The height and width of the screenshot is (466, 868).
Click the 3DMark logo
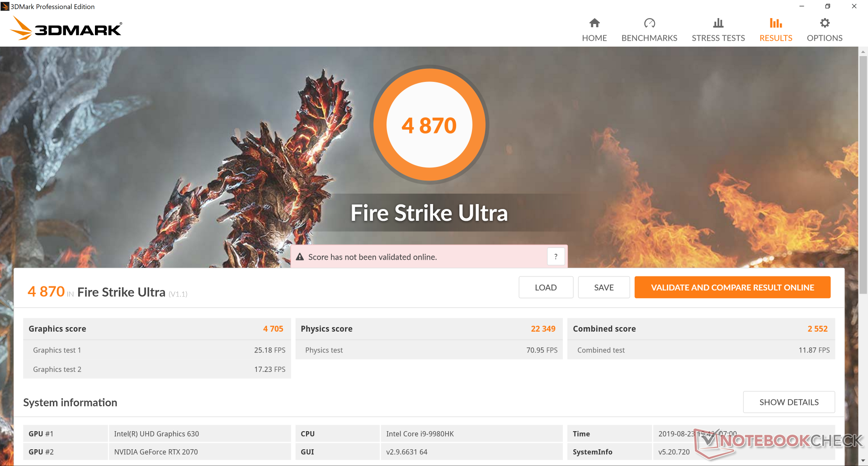click(x=66, y=28)
